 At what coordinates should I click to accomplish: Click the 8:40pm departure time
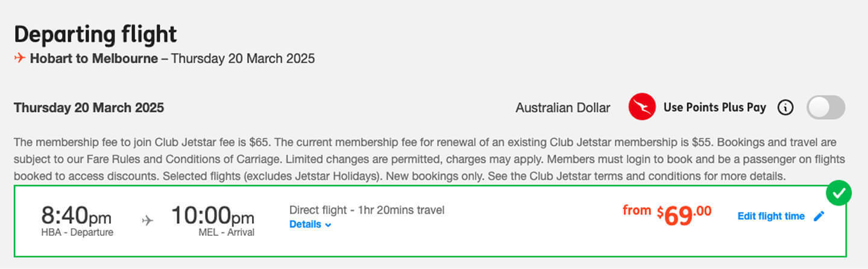[x=77, y=216]
